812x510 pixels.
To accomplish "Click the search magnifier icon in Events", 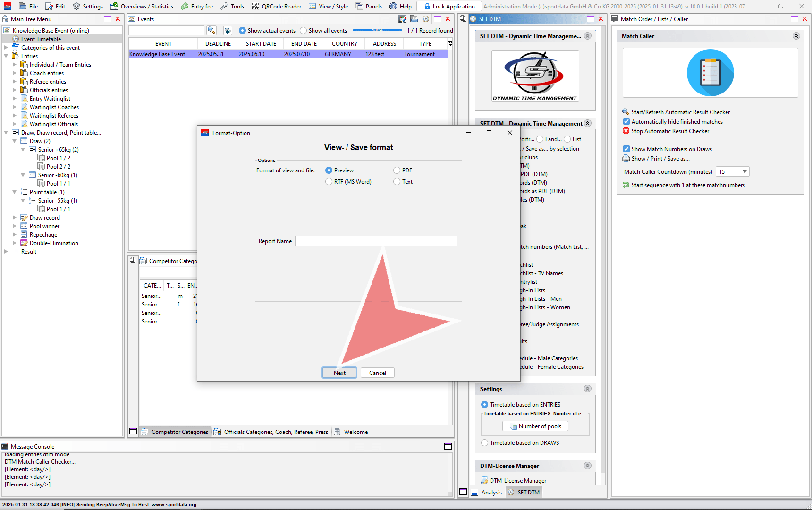I will 211,30.
